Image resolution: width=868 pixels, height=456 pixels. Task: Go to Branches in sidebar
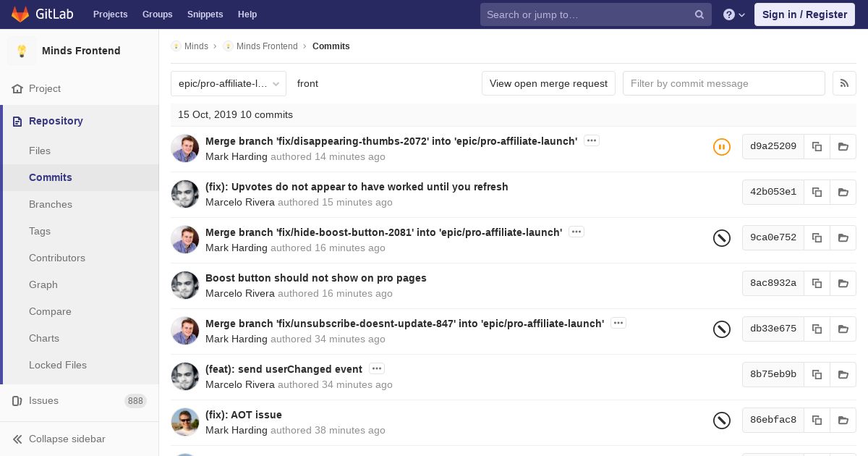51,204
